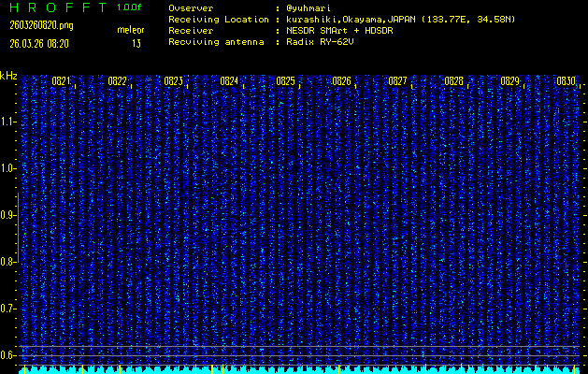This screenshot has width=588, height=374.
Task: Select the 0.9 frequency axis label
Action: pyautogui.click(x=7, y=214)
